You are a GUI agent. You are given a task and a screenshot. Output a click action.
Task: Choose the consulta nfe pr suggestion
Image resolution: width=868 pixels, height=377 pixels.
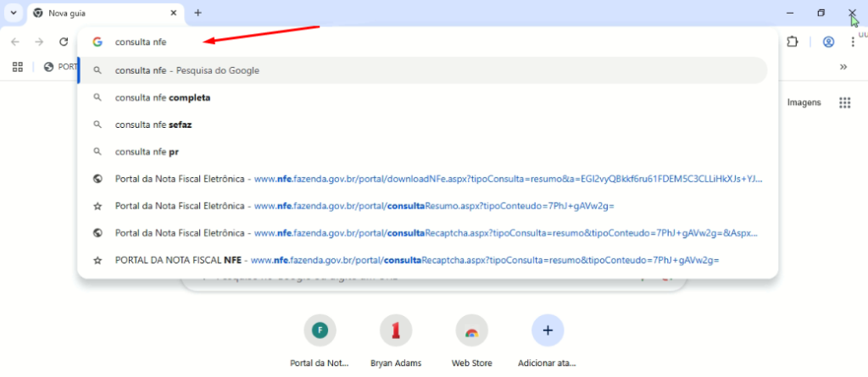click(424, 152)
